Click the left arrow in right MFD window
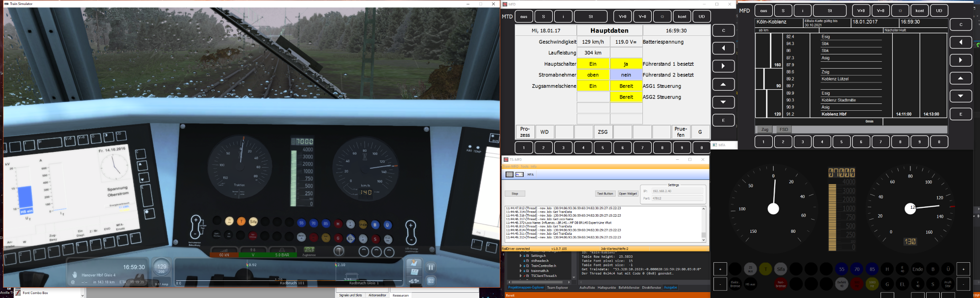The height and width of the screenshot is (298, 980). pyautogui.click(x=961, y=42)
